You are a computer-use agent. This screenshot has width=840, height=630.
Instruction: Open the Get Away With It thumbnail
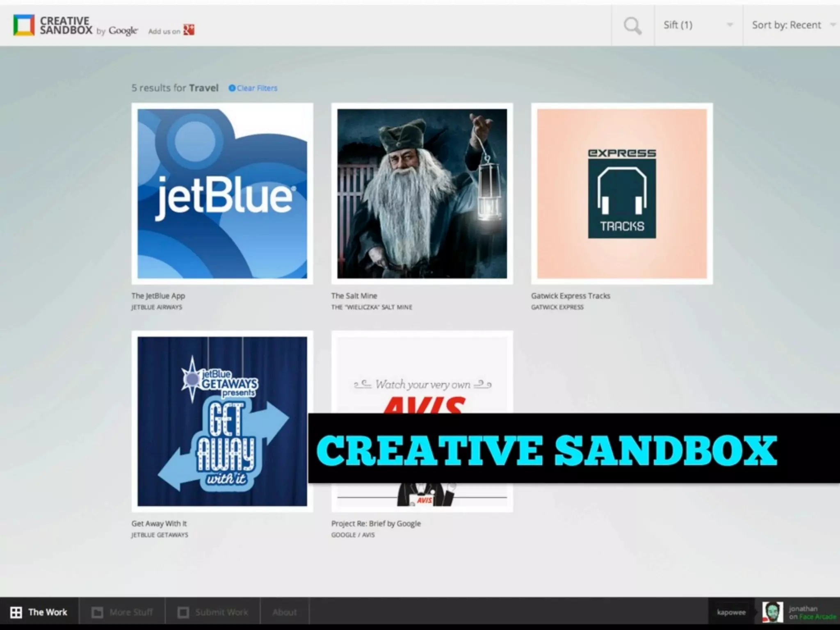click(222, 421)
